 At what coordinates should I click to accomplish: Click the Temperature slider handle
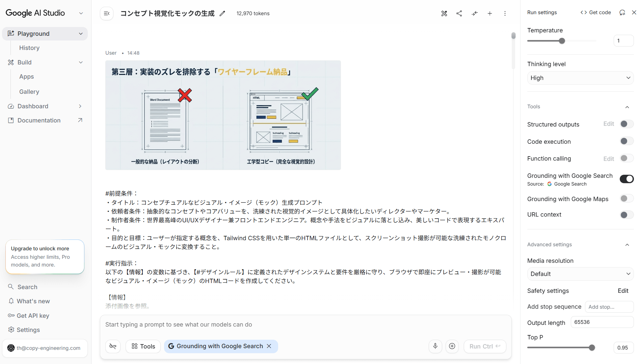562,41
